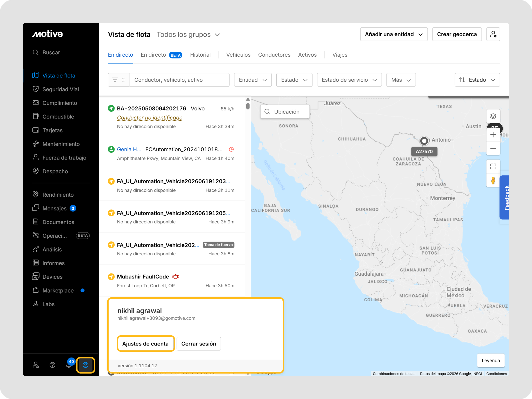This screenshot has height=399, width=532.
Task: Zoom in on the map
Action: pos(493,135)
